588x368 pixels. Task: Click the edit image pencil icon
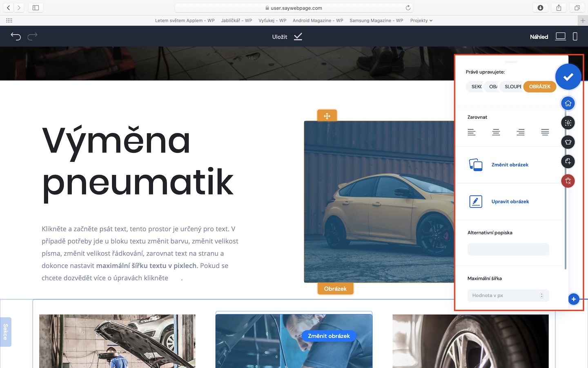pos(476,202)
